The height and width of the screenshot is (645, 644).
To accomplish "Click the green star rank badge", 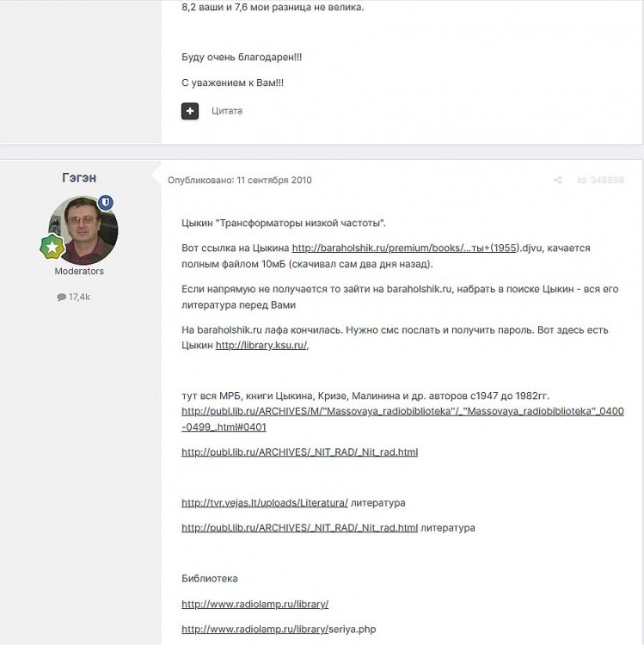I will [x=52, y=247].
